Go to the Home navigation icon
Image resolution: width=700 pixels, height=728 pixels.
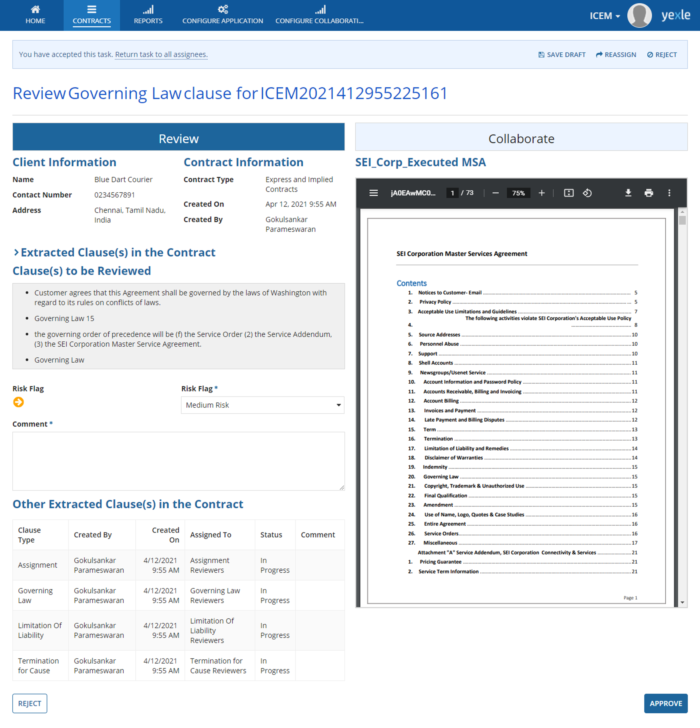[x=35, y=9]
